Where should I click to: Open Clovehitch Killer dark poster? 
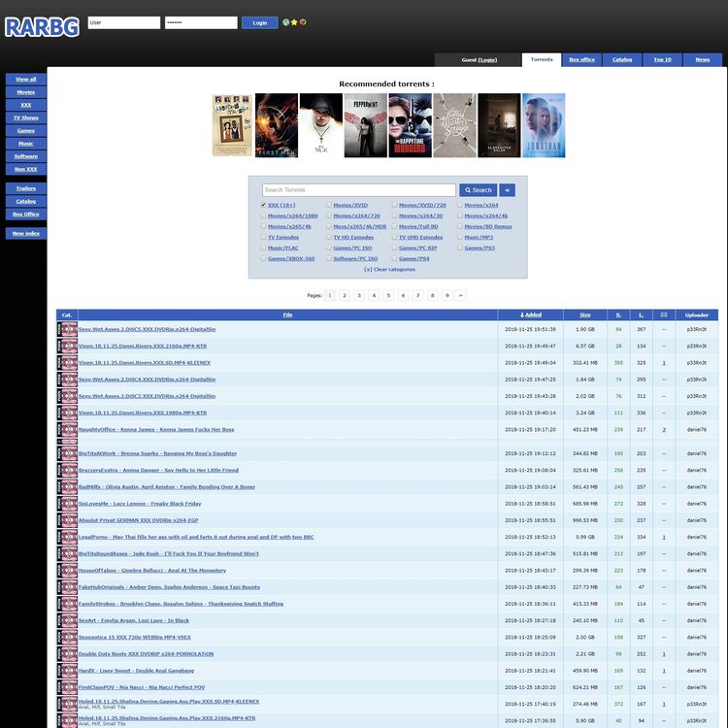pyautogui.click(x=500, y=125)
